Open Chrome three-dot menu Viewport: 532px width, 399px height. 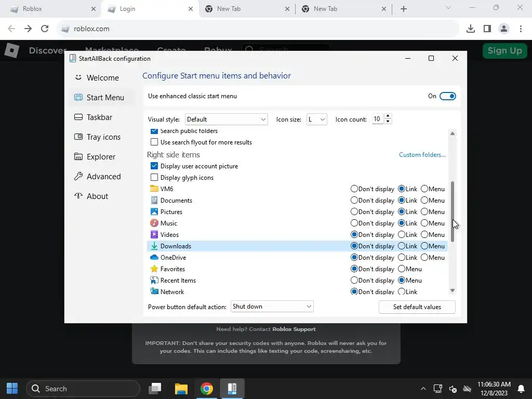click(521, 29)
